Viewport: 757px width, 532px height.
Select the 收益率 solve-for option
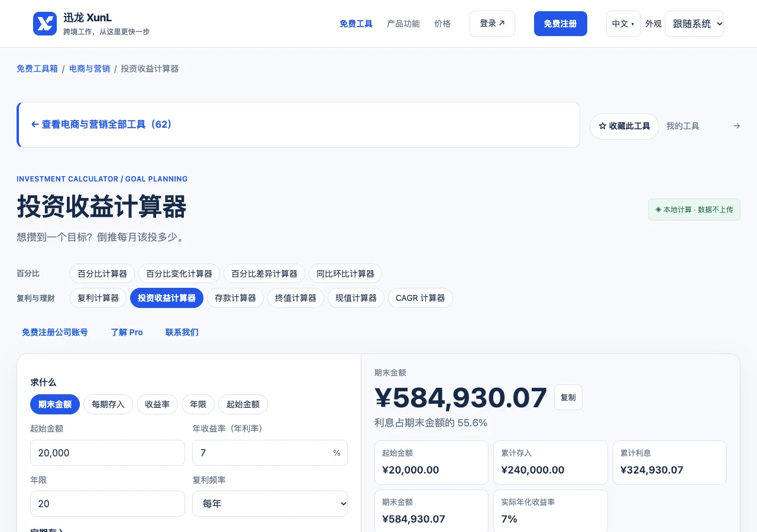pyautogui.click(x=157, y=404)
